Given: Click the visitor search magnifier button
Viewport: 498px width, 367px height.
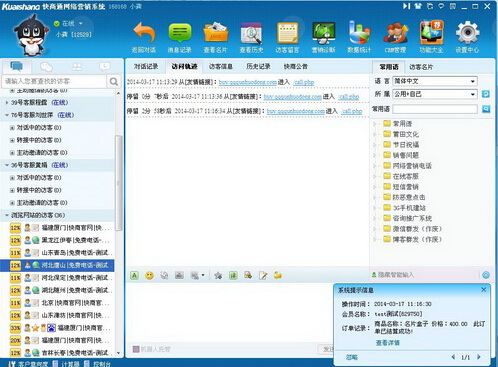Looking at the screenshot, I should (x=114, y=81).
